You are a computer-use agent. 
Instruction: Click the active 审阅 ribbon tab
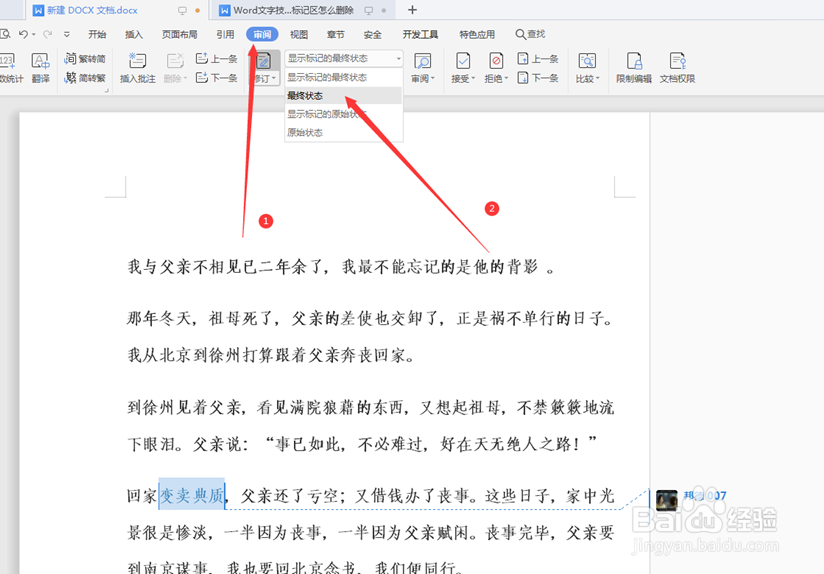point(262,34)
